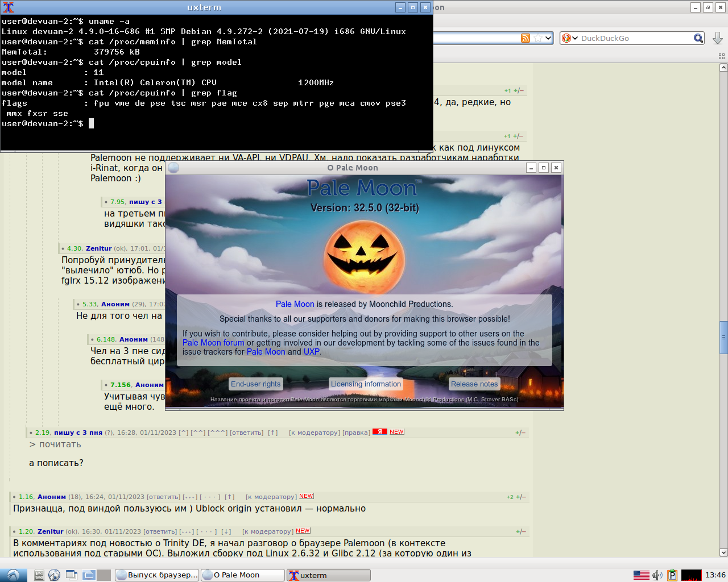728x582 pixels.
Task: Click 'ответить' on comment 1.20
Action: pyautogui.click(x=160, y=531)
